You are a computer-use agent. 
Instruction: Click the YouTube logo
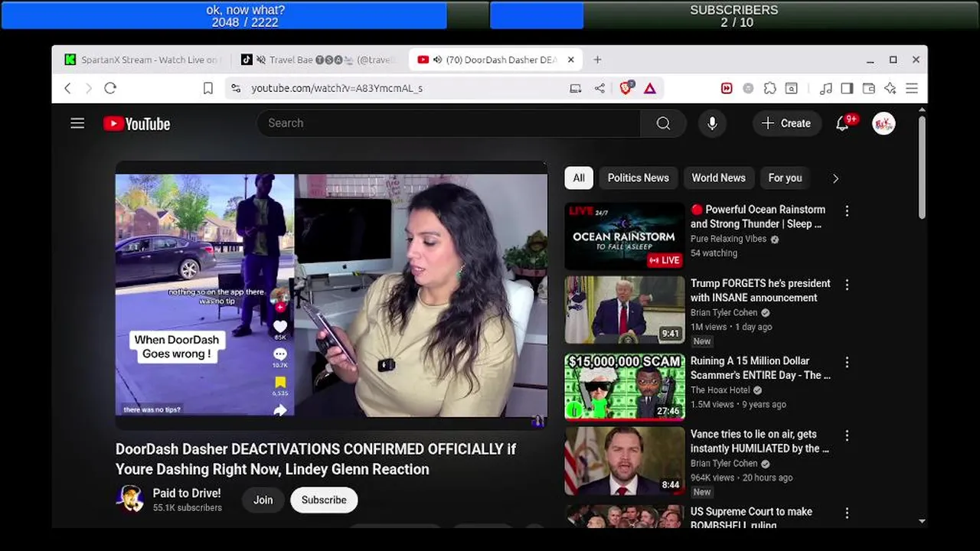[137, 124]
